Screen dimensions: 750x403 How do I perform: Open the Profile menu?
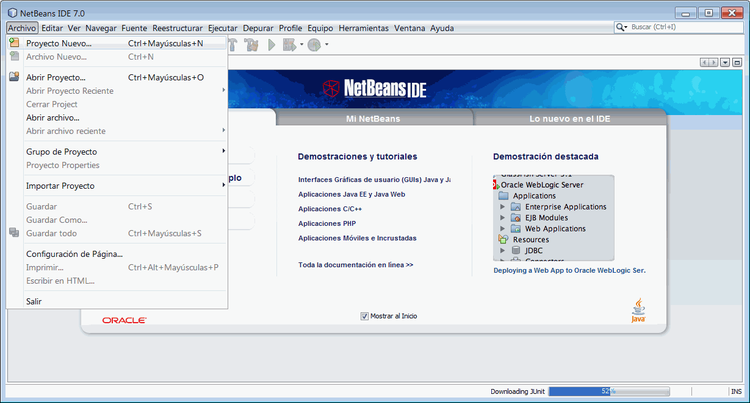[290, 28]
